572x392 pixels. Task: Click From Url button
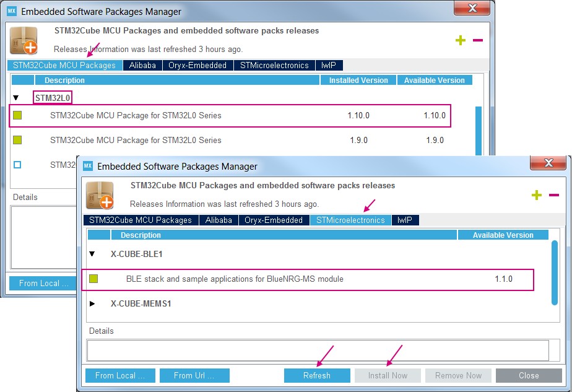point(194,375)
